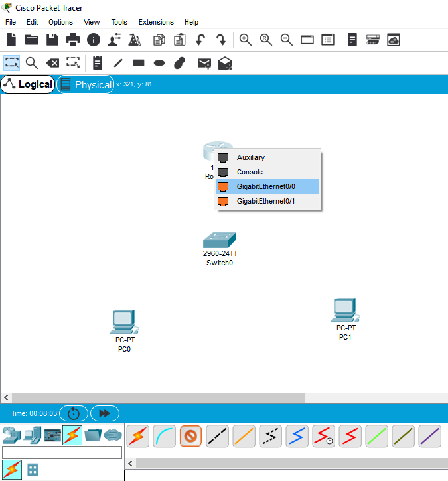The image size is (448, 481).
Task: Click the Paste icon in toolbar
Action: 179,40
